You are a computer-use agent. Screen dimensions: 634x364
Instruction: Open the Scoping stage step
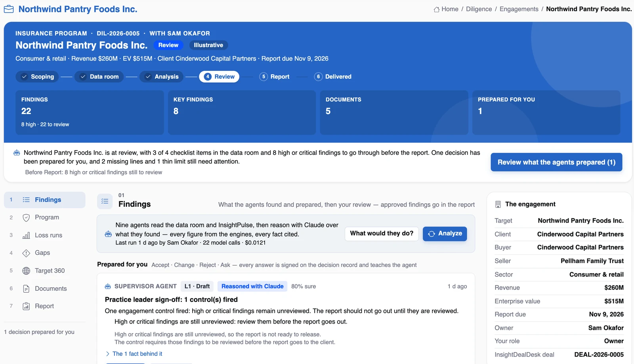(x=37, y=76)
